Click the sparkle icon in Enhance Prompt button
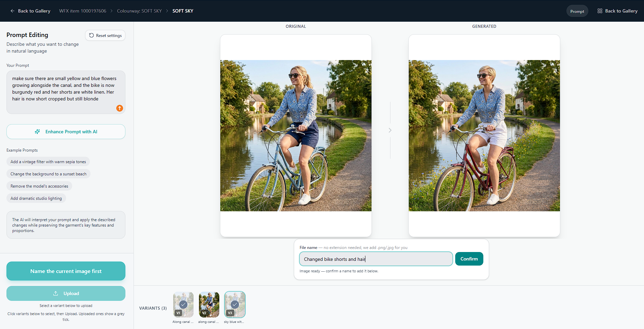The height and width of the screenshot is (329, 644). pyautogui.click(x=37, y=132)
